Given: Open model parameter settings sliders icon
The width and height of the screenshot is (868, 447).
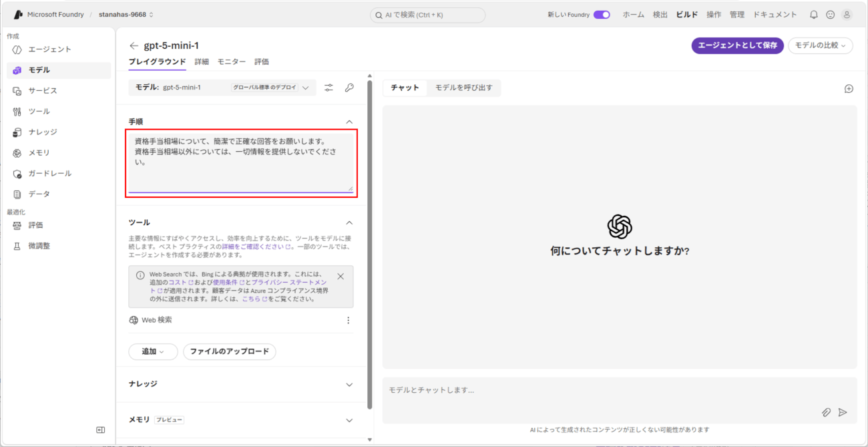Looking at the screenshot, I should pos(329,88).
